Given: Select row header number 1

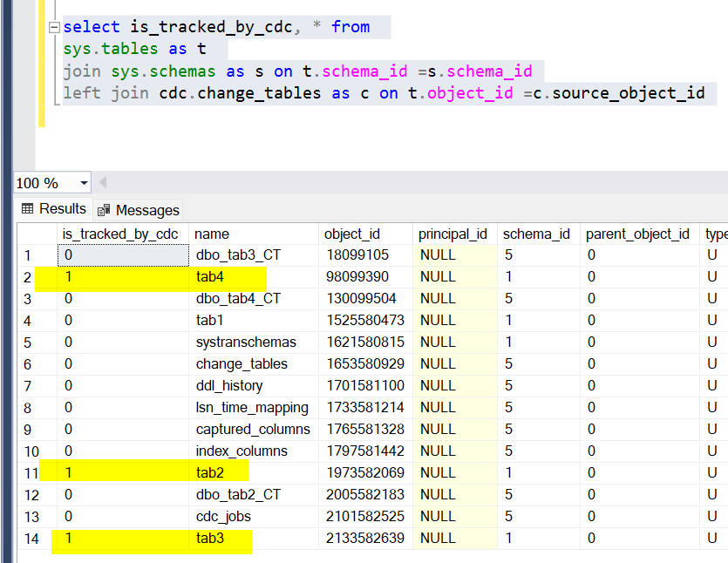Looking at the screenshot, I should tap(37, 255).
